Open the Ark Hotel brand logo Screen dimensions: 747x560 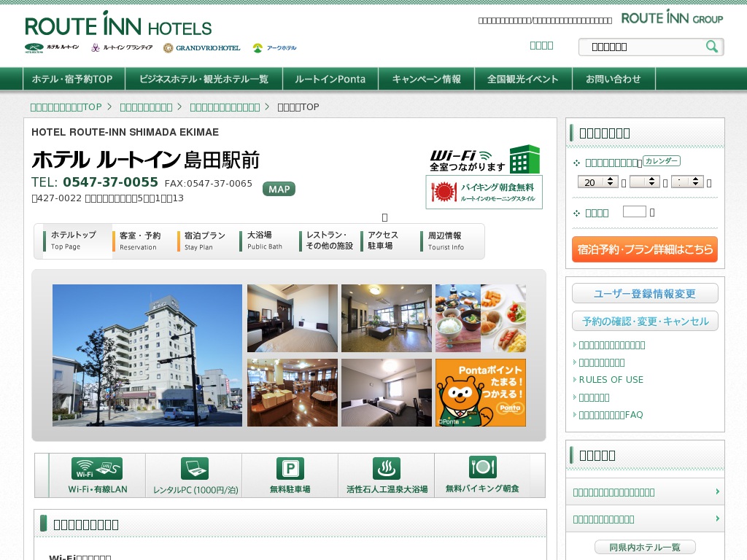[x=274, y=47]
